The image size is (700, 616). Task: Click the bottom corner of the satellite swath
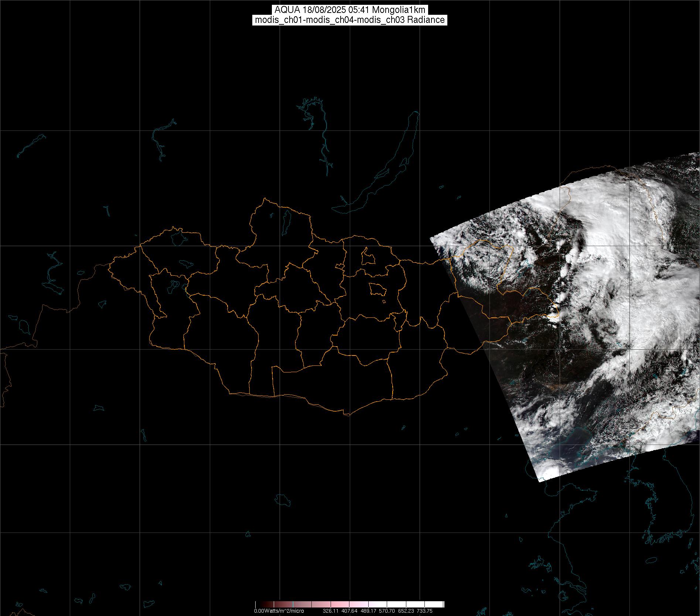click(x=540, y=482)
